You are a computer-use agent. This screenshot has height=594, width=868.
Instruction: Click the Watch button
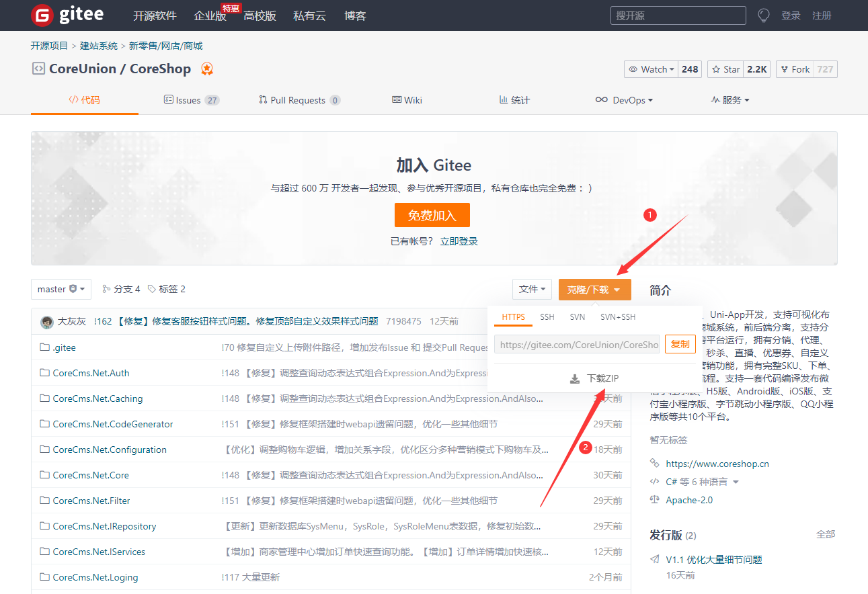[652, 69]
